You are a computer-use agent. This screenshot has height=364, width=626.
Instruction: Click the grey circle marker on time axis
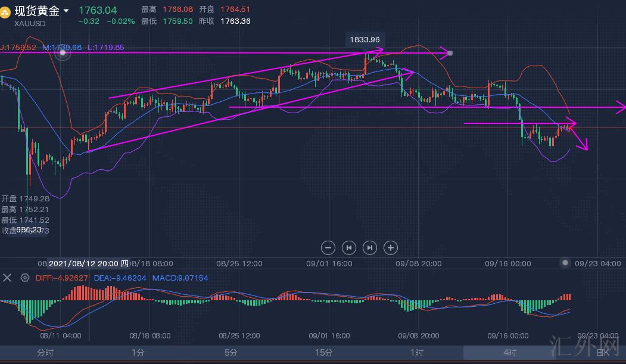tap(566, 263)
